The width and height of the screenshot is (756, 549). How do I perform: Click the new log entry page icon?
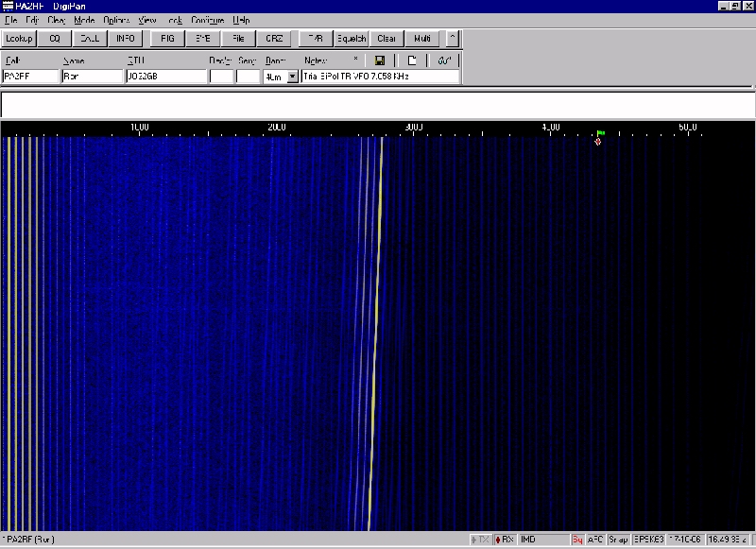click(412, 60)
